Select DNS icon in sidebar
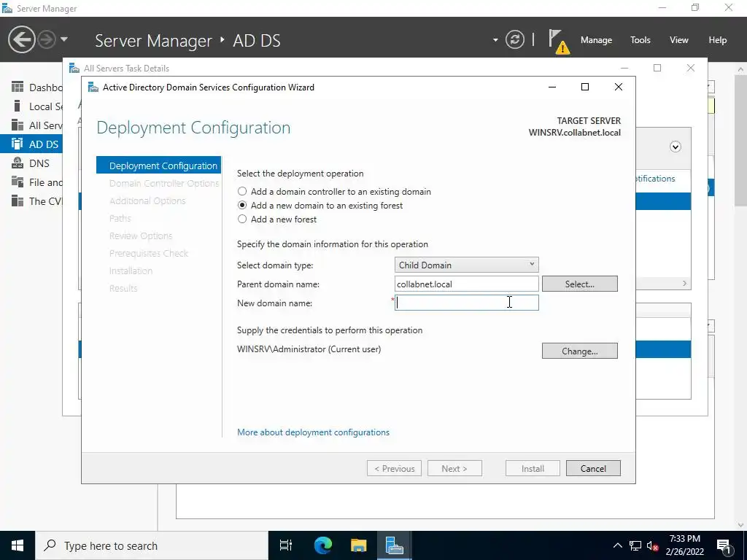The image size is (747, 560). click(18, 163)
